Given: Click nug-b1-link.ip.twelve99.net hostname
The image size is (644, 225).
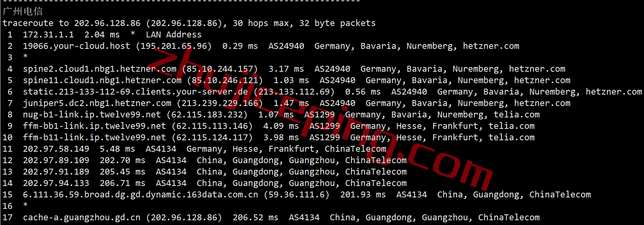Looking at the screenshot, I should coord(92,115).
